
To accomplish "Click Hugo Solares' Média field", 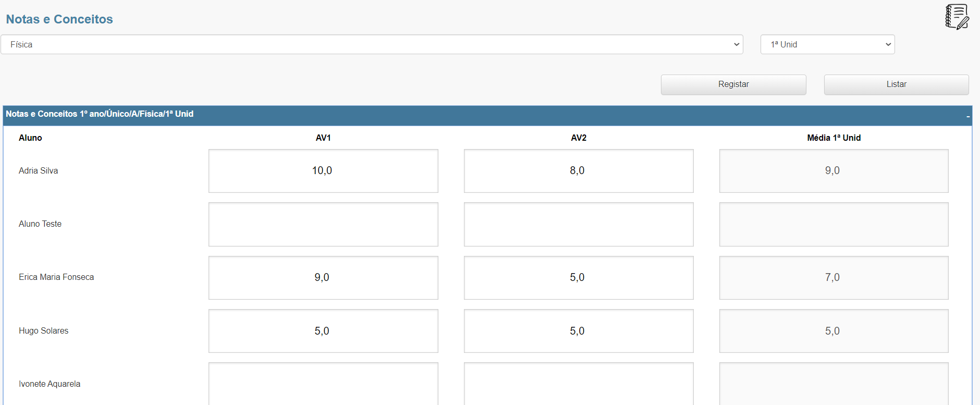I will pyautogui.click(x=834, y=331).
